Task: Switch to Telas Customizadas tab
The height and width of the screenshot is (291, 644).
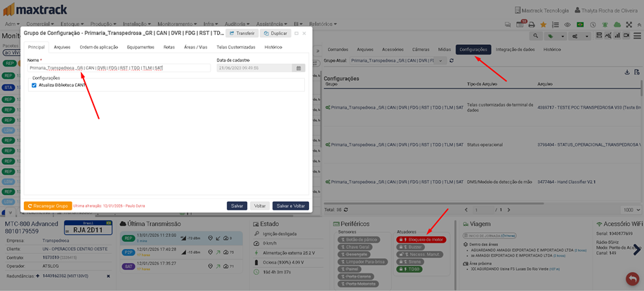Action: [x=236, y=47]
